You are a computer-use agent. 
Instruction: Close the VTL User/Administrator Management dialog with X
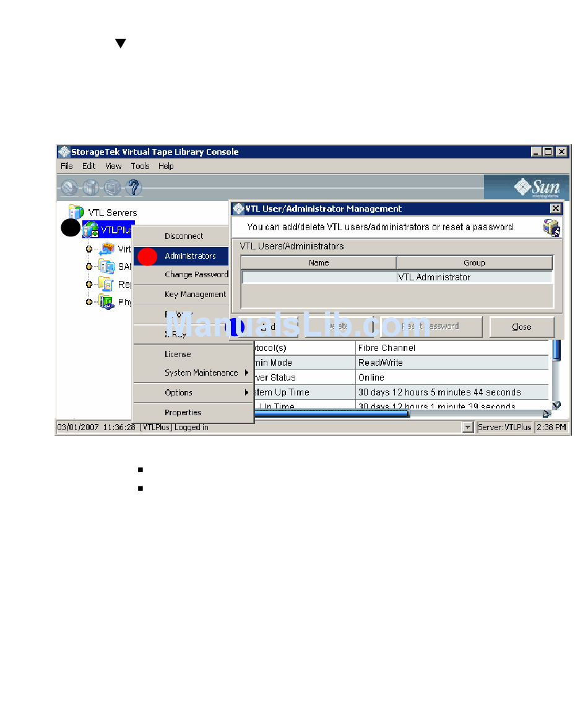tap(556, 209)
